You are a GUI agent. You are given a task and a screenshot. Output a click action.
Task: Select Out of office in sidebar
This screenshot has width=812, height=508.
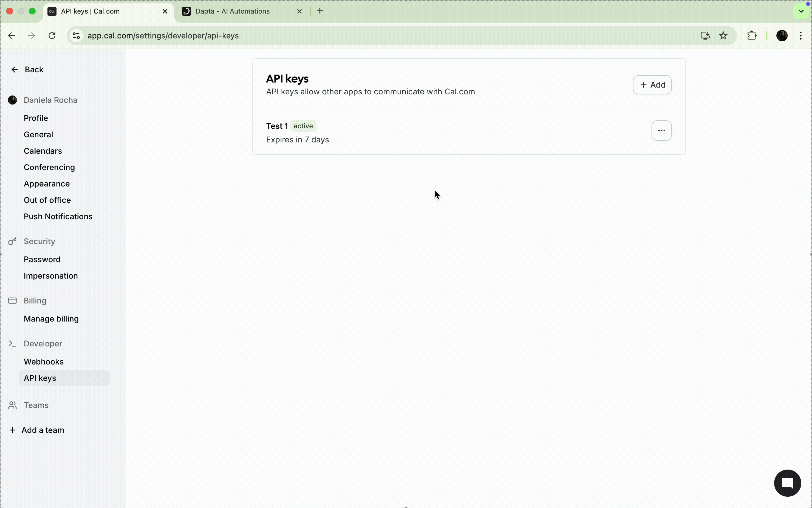47,200
